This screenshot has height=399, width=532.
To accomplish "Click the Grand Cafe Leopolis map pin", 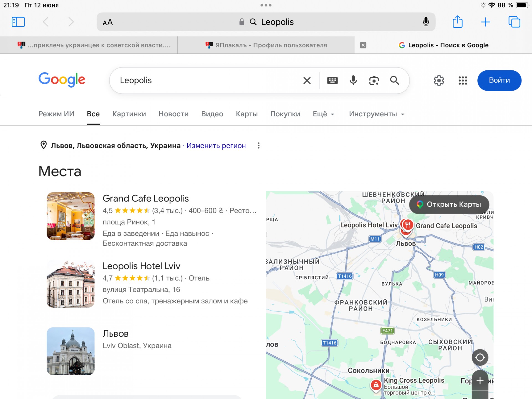I will pos(408,225).
